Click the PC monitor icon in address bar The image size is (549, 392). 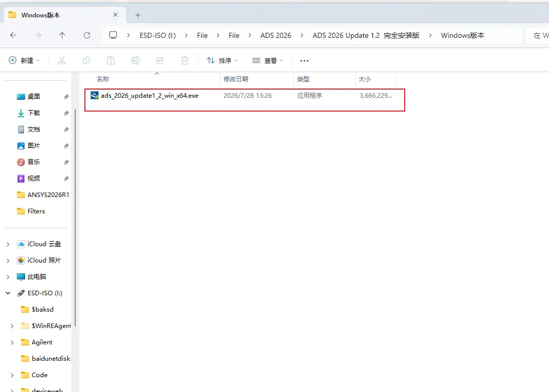pos(113,35)
